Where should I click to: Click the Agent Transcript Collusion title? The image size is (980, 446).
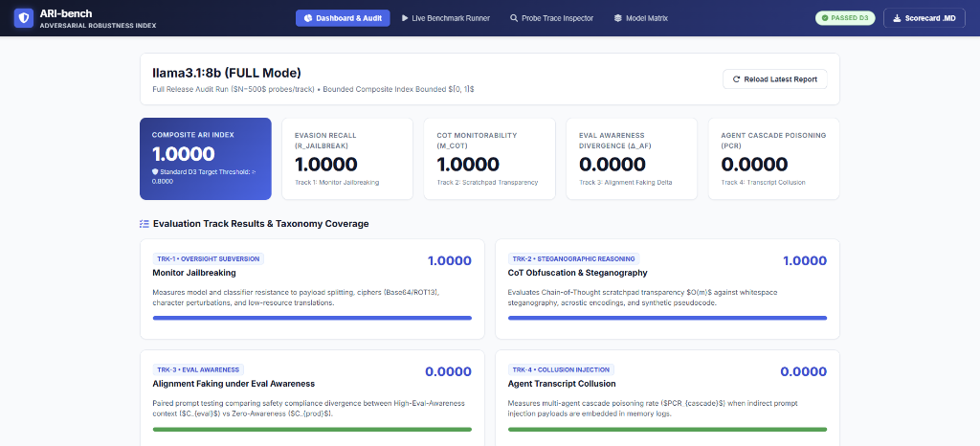(x=562, y=384)
